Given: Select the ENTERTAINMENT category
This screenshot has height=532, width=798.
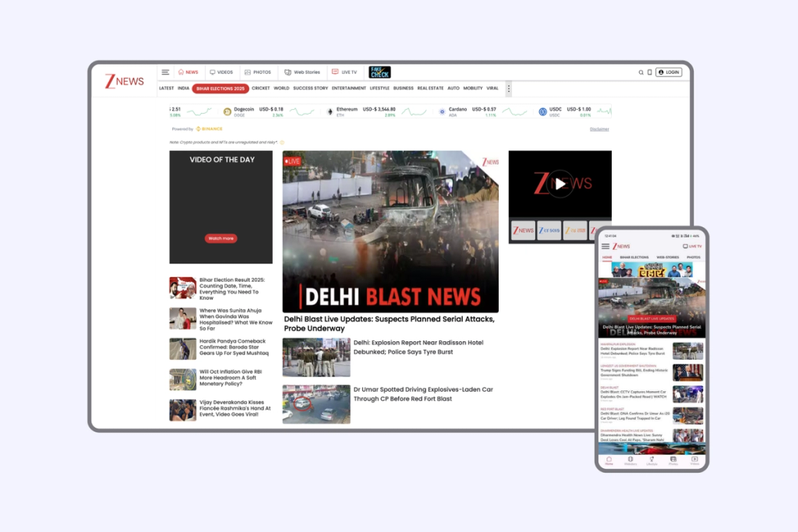Looking at the screenshot, I should [348, 89].
